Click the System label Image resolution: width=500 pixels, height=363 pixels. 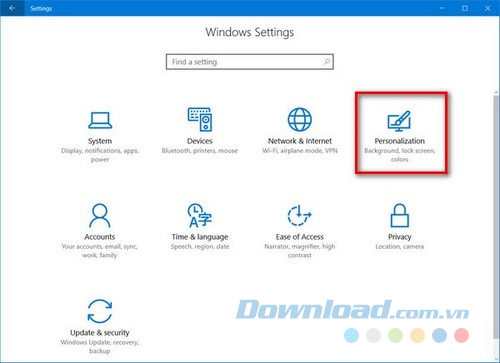[100, 141]
